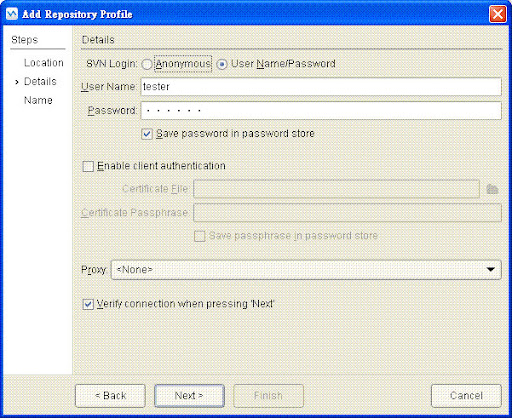Click the Next > button
Image resolution: width=512 pixels, height=418 pixels.
(x=189, y=396)
